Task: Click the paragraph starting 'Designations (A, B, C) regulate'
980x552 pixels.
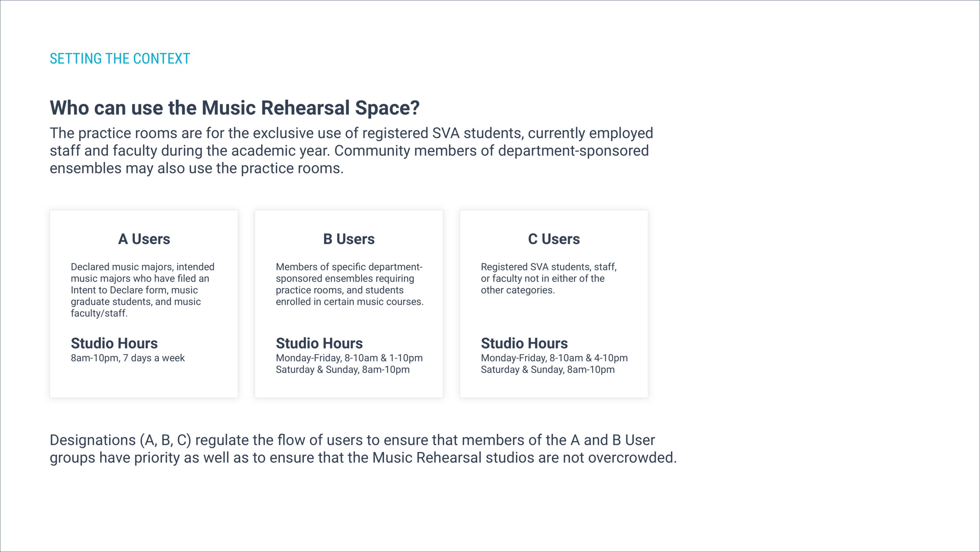Action: [x=363, y=449]
